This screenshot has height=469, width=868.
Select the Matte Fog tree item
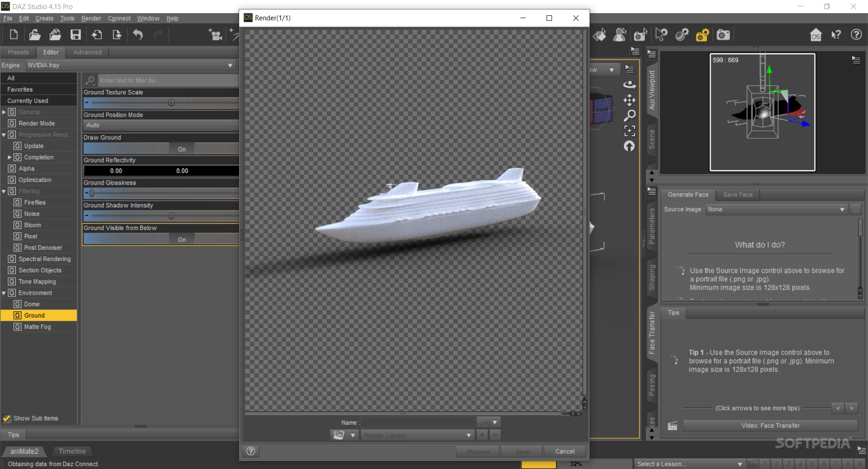tap(38, 327)
